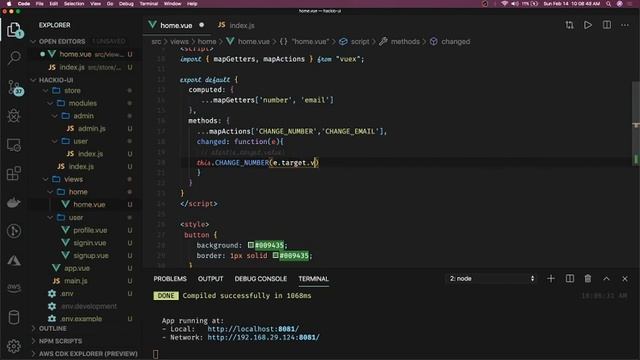
Task: Switch to the OUTPUT tab
Action: click(210, 279)
